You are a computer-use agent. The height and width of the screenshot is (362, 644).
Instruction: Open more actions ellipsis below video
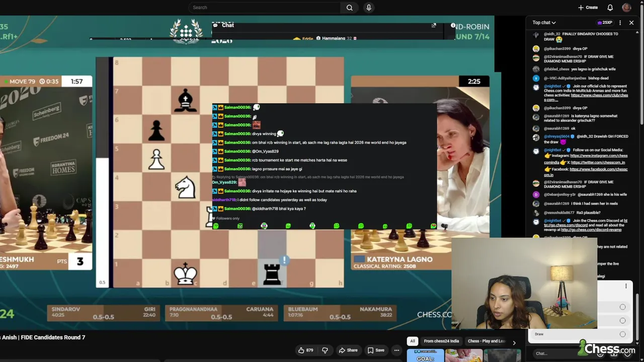click(396, 350)
